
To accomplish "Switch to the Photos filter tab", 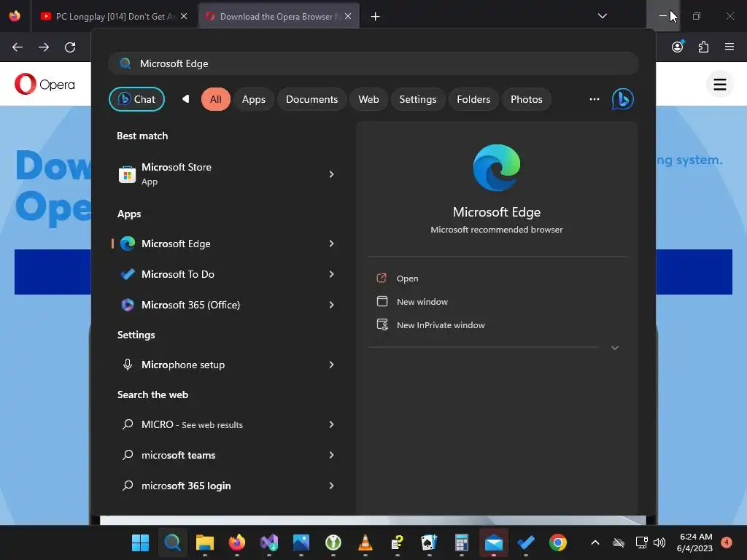I will pyautogui.click(x=527, y=99).
